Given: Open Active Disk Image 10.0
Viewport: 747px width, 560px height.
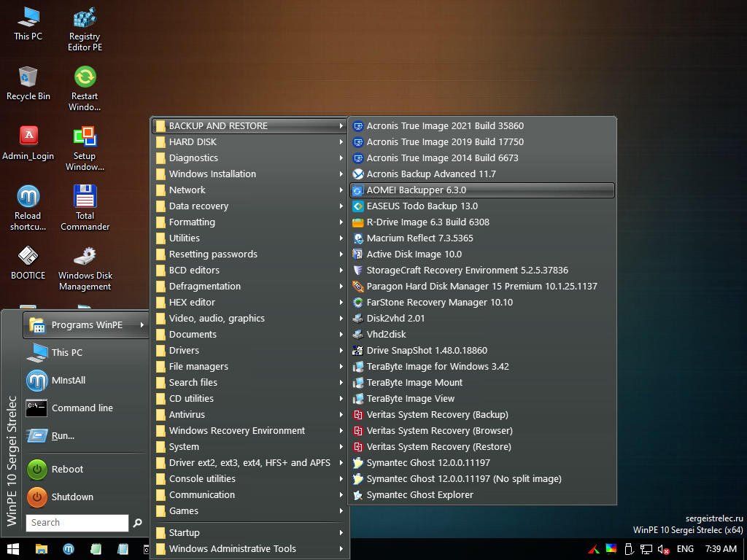Looking at the screenshot, I should coord(482,254).
